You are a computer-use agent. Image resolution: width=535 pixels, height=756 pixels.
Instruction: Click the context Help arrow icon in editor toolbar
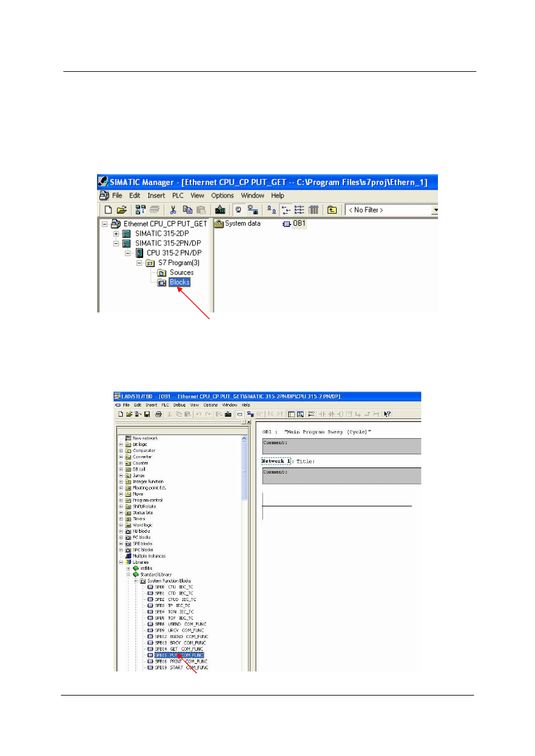388,414
